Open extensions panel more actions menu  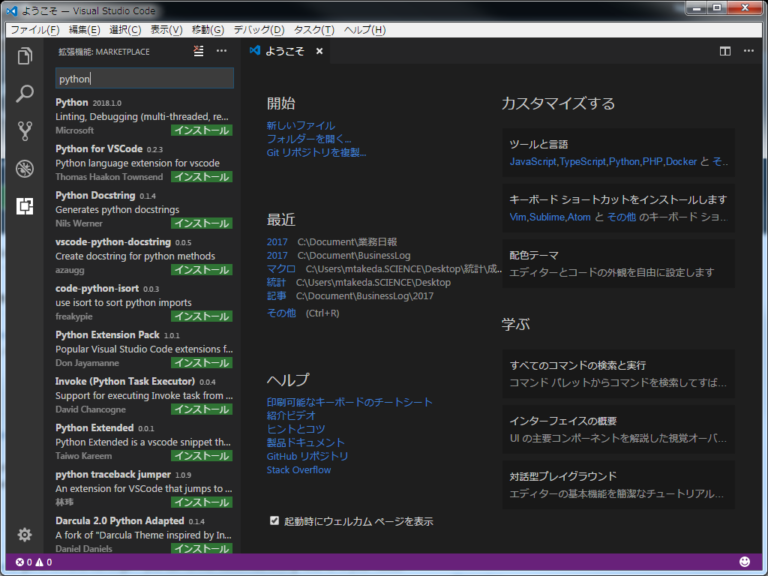pos(222,51)
